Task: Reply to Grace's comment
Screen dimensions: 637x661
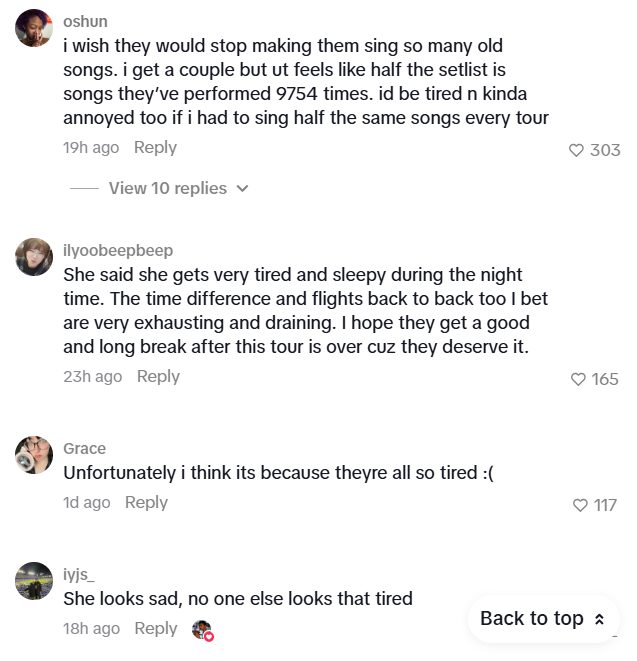Action: [x=146, y=502]
